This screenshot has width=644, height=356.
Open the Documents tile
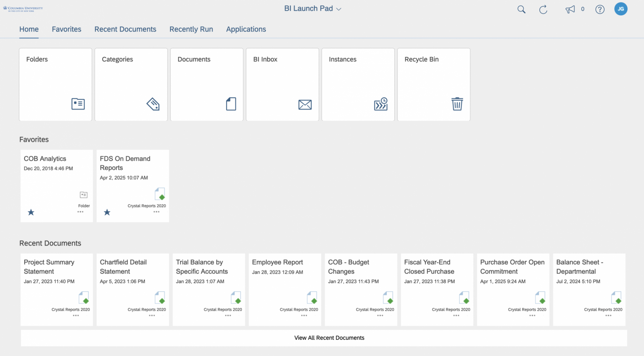207,84
